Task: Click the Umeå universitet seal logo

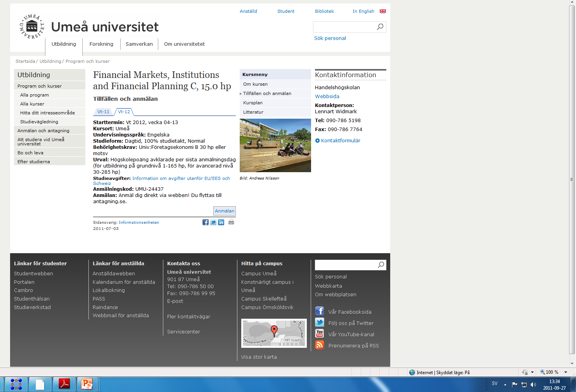Action: point(32,27)
